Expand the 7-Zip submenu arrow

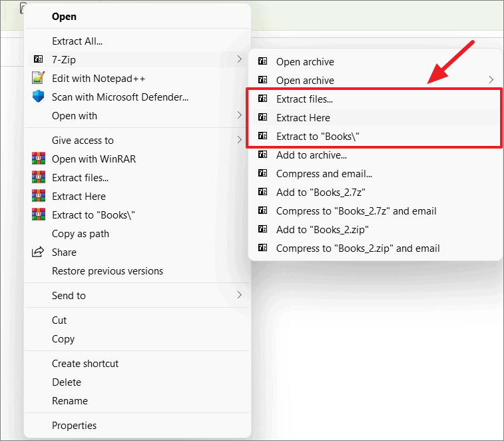pyautogui.click(x=239, y=59)
